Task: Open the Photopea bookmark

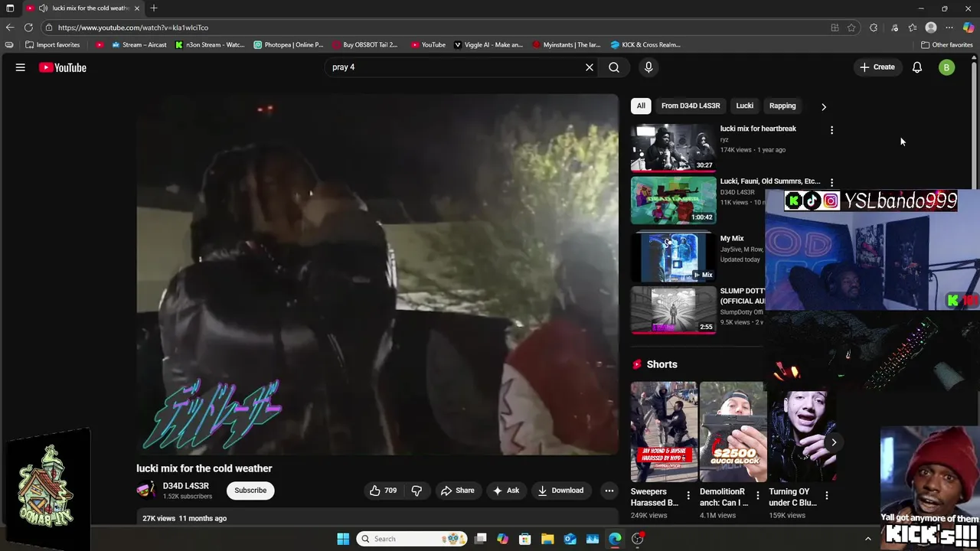Action: click(289, 44)
